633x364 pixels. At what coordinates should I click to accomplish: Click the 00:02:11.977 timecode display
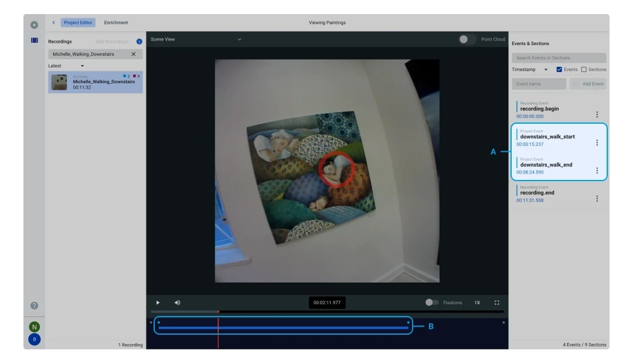point(327,302)
